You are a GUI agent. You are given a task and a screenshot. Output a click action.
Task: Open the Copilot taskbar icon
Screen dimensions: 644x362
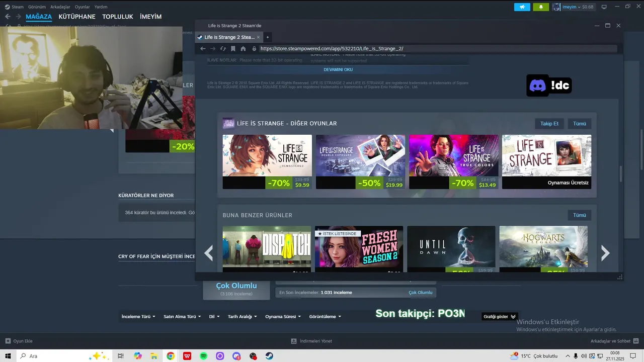tap(138, 356)
